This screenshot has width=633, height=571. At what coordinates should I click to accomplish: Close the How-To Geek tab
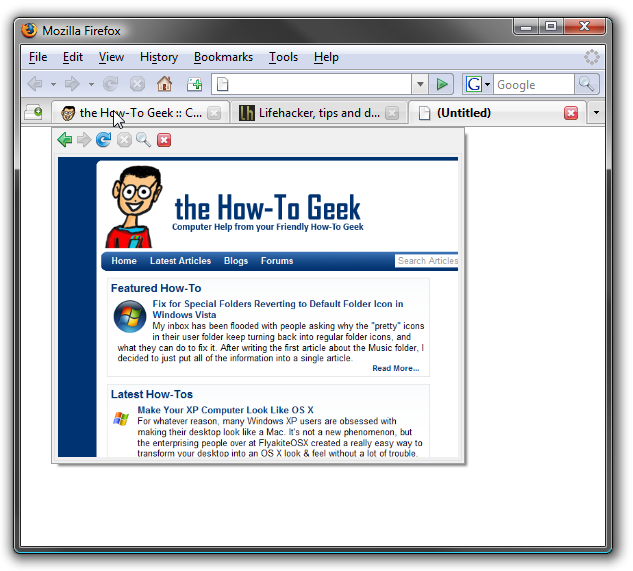(214, 113)
